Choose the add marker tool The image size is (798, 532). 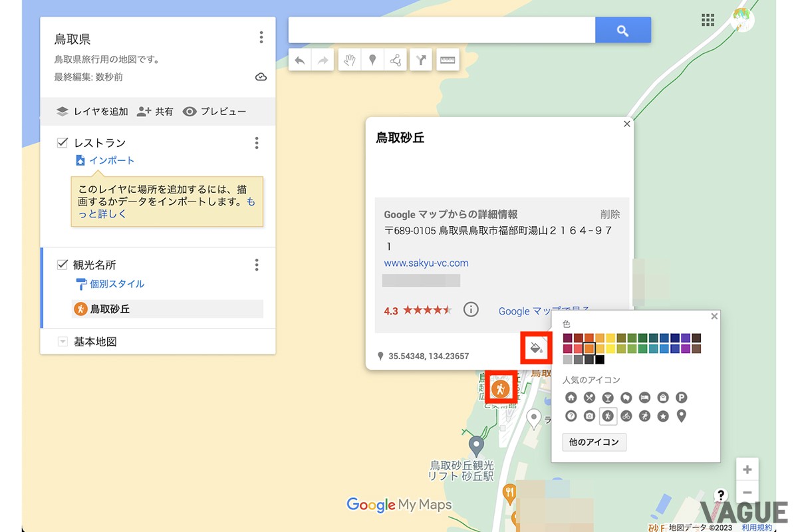coord(372,61)
